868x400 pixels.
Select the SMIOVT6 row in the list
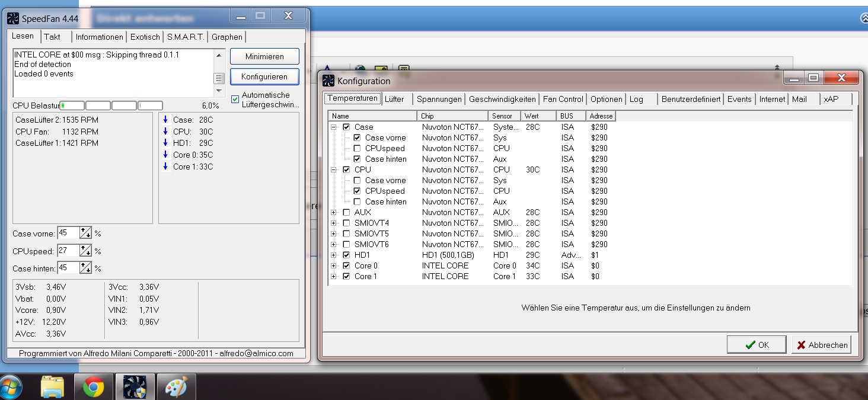[591, 244]
